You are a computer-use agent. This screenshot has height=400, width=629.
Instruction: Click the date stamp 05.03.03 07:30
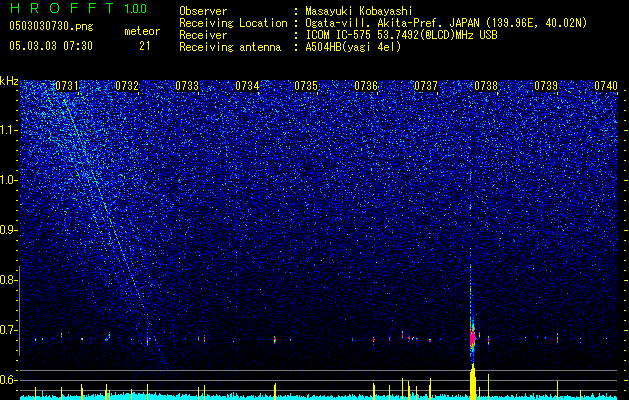click(x=51, y=46)
